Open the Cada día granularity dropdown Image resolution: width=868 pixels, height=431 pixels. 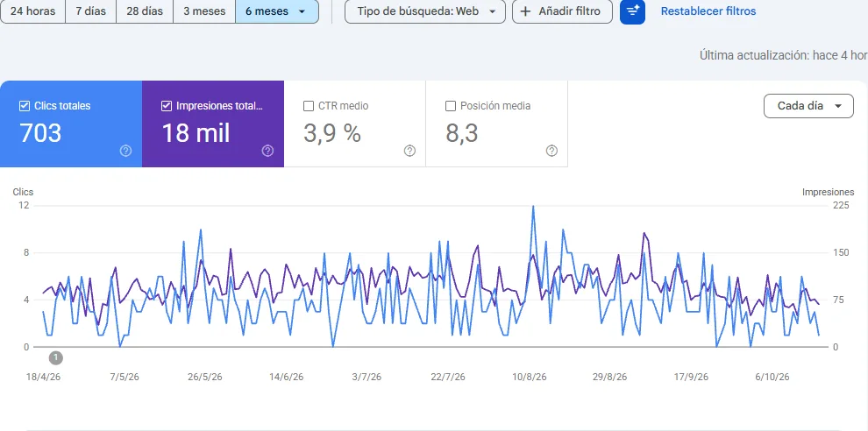[808, 106]
